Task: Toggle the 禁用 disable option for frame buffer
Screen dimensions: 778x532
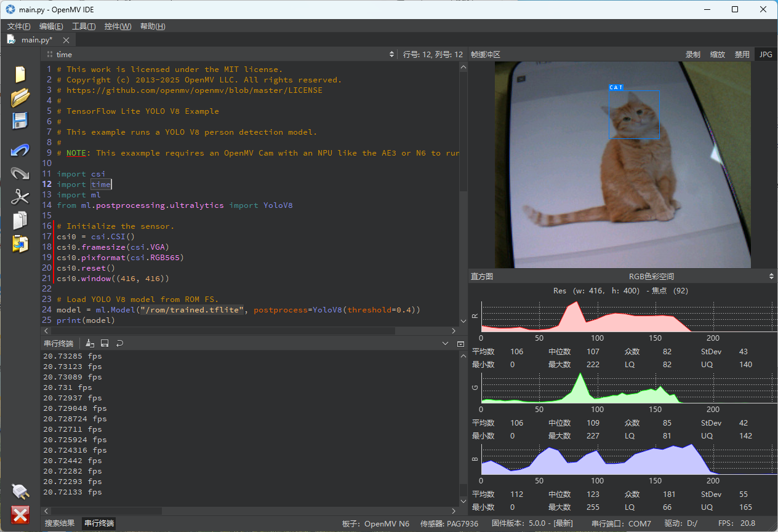Action: pos(742,55)
